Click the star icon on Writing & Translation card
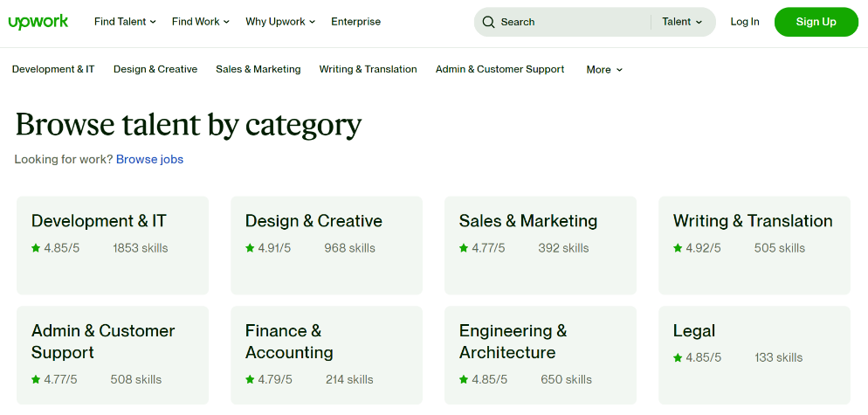This screenshot has height=415, width=868. coord(678,248)
